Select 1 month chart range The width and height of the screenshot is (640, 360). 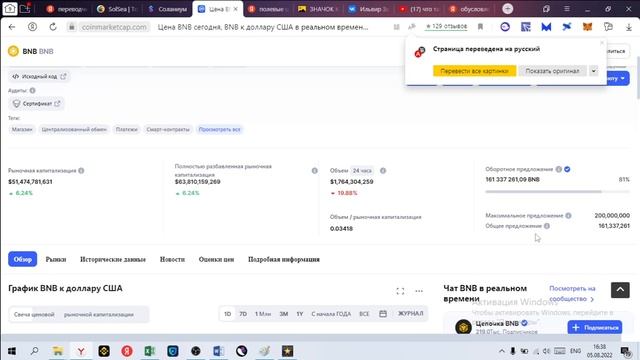click(263, 314)
